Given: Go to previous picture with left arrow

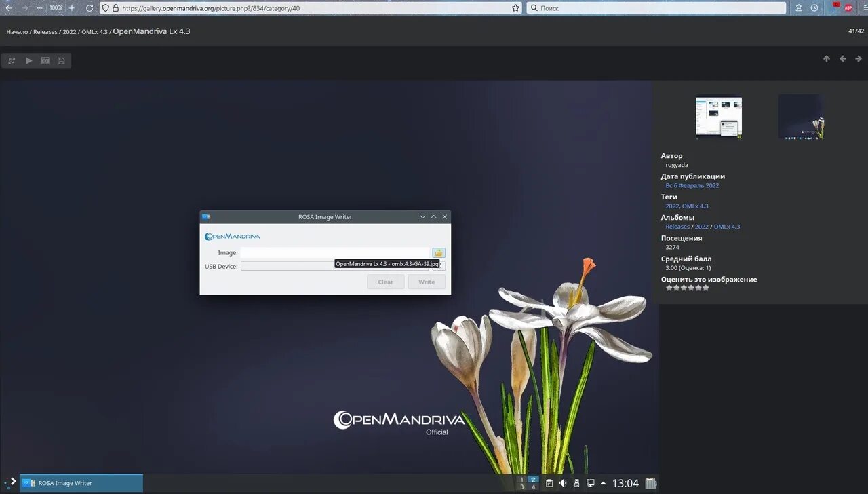Looking at the screenshot, I should tap(843, 59).
